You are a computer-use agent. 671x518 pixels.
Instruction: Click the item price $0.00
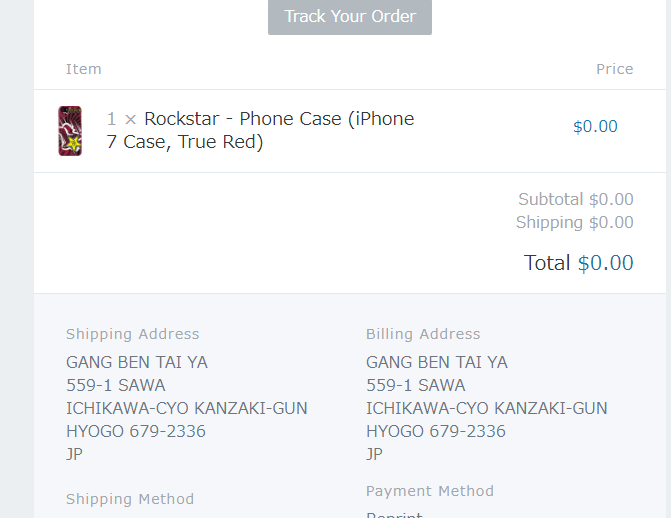[595, 126]
